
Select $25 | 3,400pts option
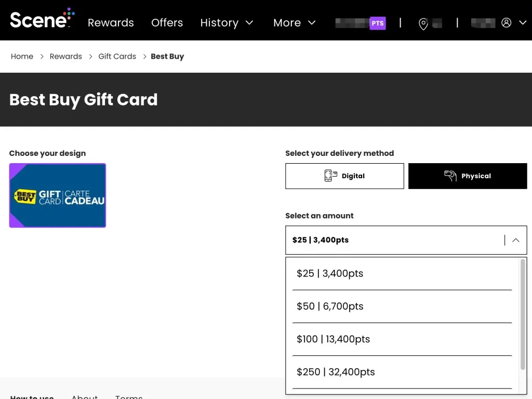pyautogui.click(x=402, y=273)
